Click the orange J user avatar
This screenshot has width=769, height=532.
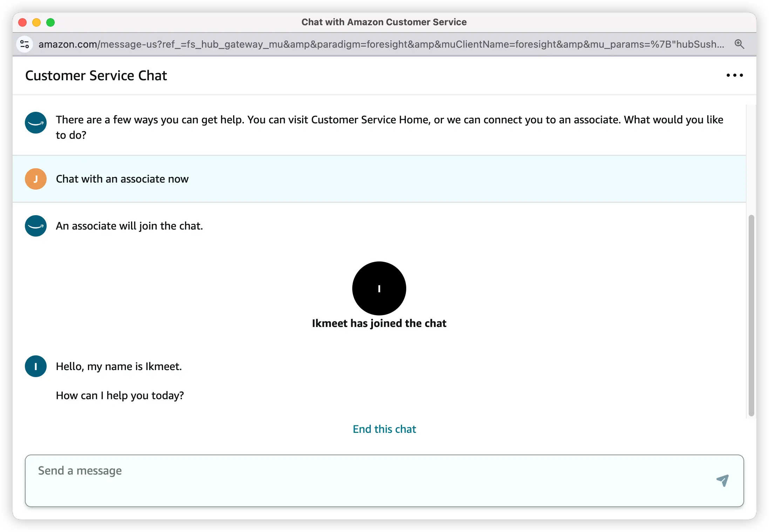pos(36,179)
